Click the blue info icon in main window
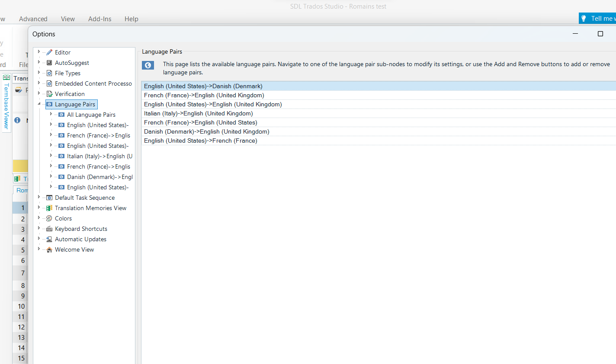616x364 pixels. [x=17, y=120]
